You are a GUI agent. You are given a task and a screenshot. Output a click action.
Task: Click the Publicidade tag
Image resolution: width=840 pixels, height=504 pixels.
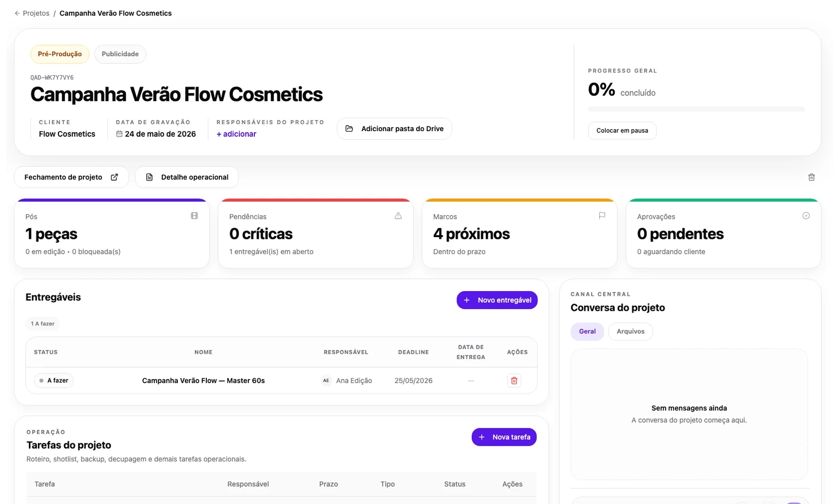(x=120, y=54)
